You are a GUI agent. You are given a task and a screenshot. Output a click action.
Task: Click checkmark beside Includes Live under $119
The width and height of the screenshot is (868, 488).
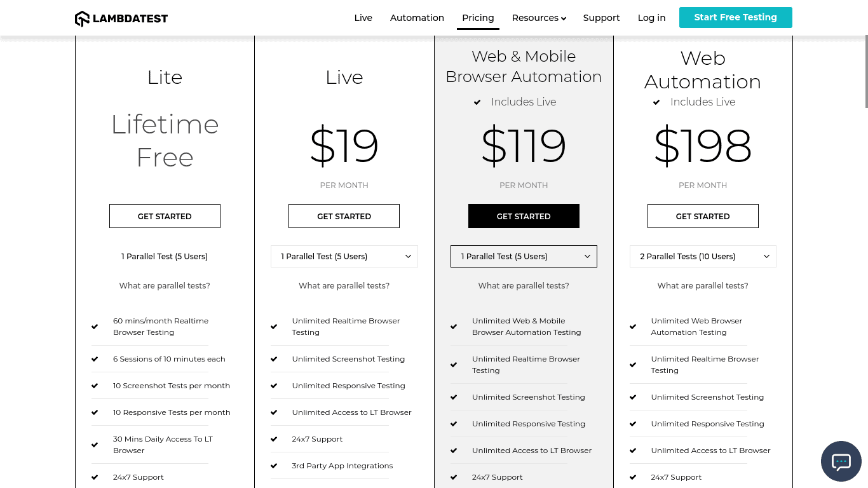point(477,102)
